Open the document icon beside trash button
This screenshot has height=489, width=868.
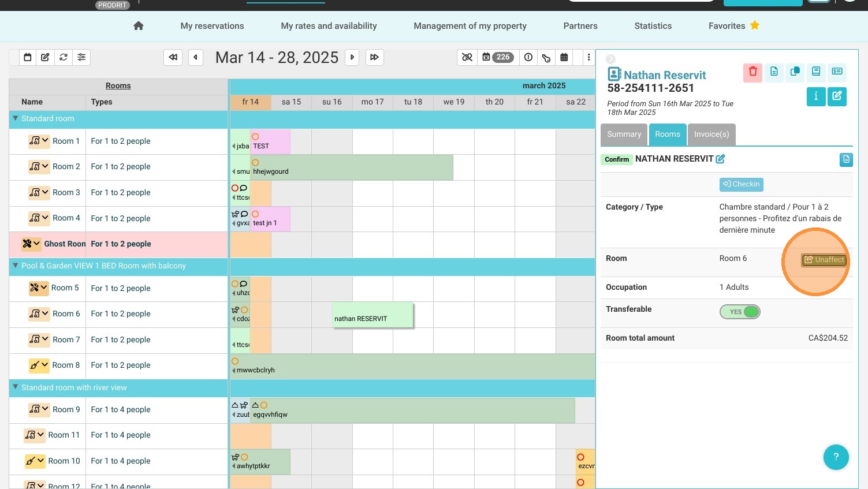point(774,72)
